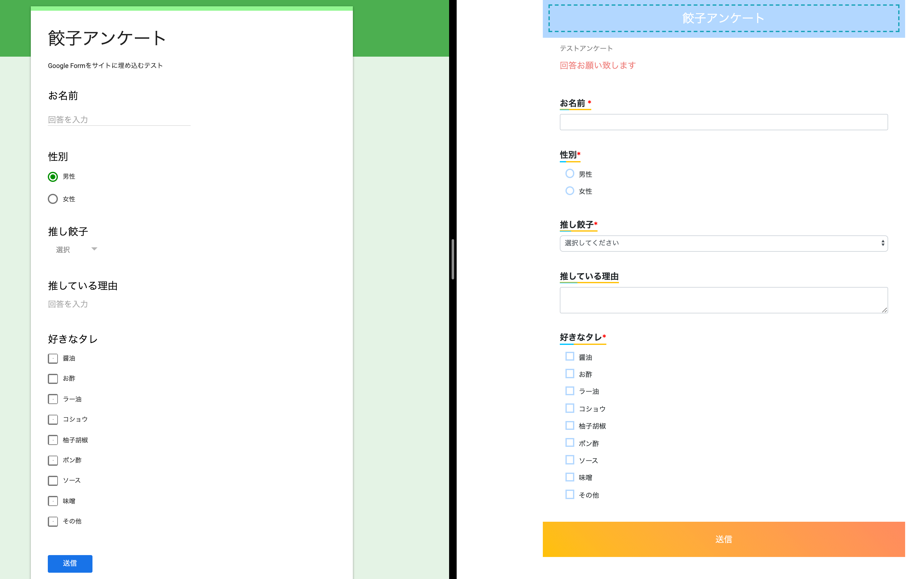Check 味噌 checkbox in left form
The height and width of the screenshot is (579, 924).
click(x=53, y=501)
